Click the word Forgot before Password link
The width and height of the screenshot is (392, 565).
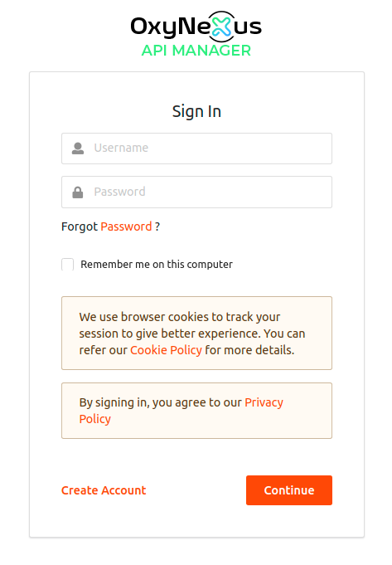[80, 226]
